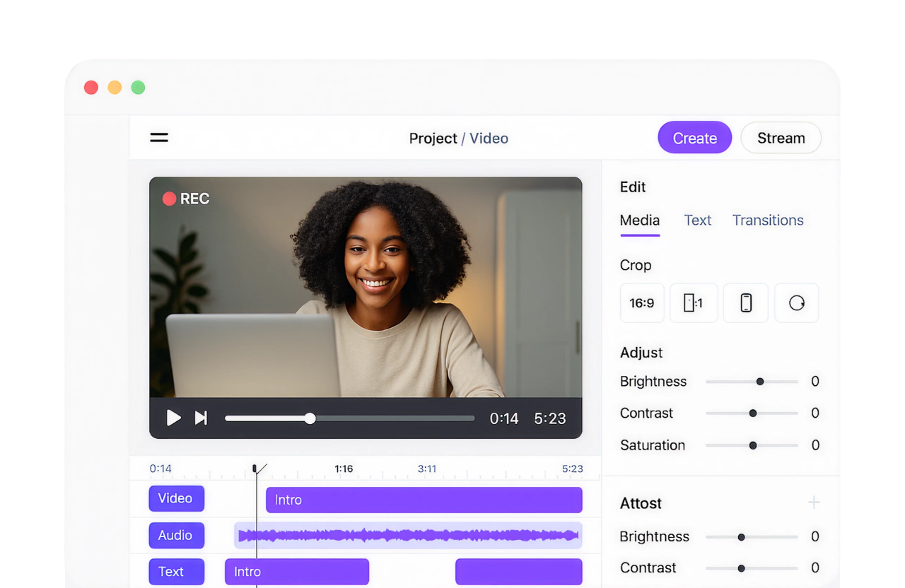Screen dimensions: 905x588
Task: Select the circular crop option
Action: [x=796, y=302]
